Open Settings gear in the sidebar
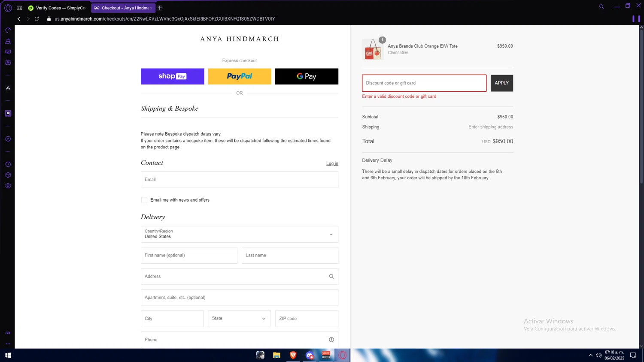The height and width of the screenshot is (362, 644). (x=8, y=186)
